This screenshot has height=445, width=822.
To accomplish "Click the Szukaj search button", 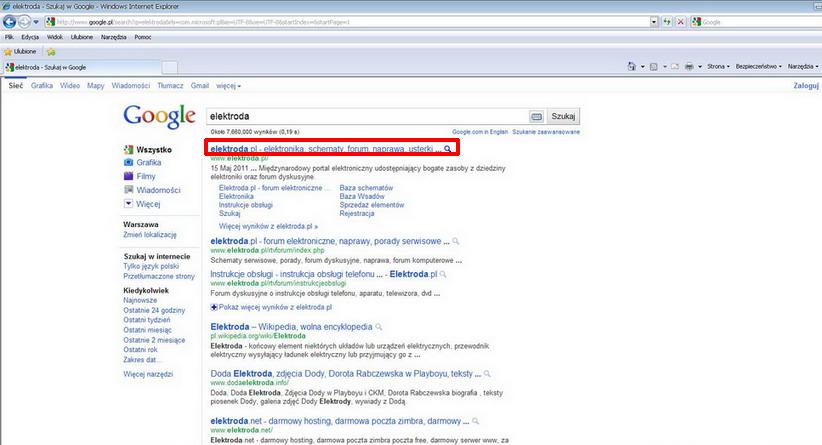I will [x=563, y=116].
